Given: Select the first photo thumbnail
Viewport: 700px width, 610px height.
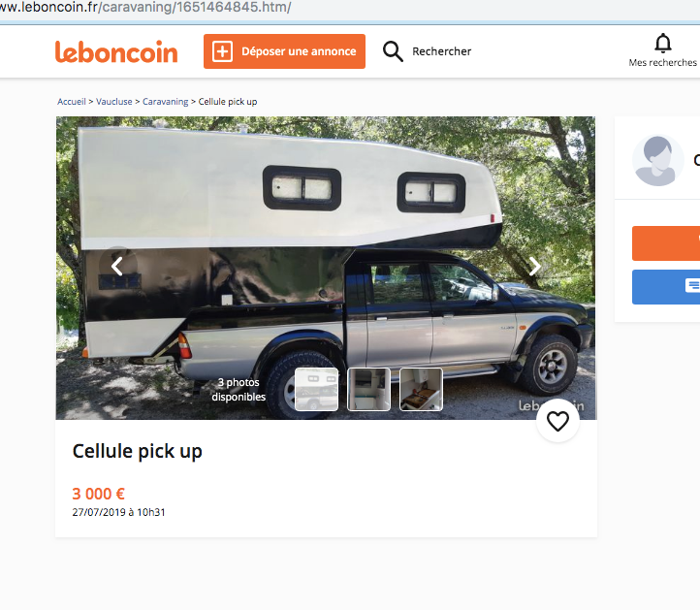Looking at the screenshot, I should [316, 389].
